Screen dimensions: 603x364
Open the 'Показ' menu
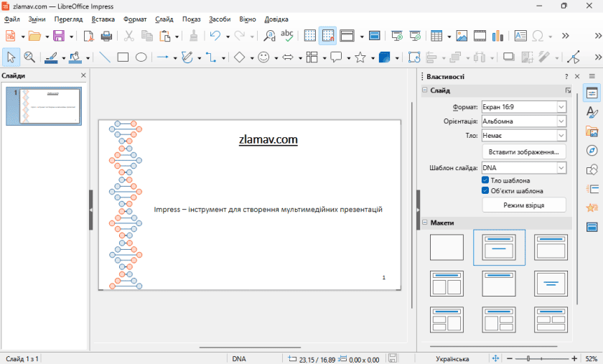(x=191, y=19)
